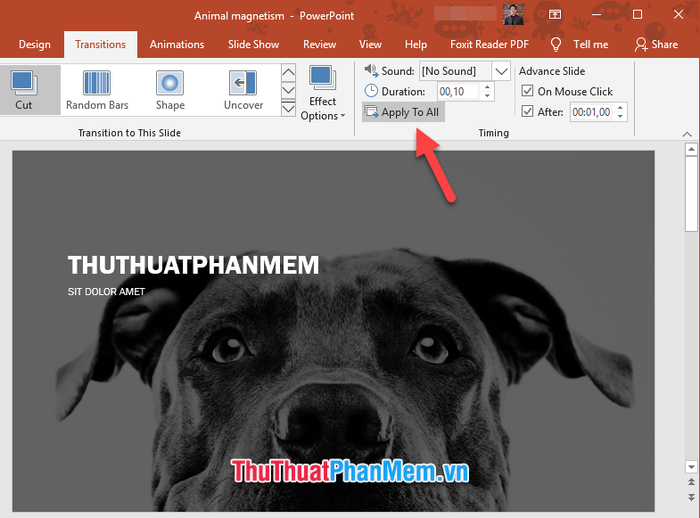Viewport: 700px width, 518px height.
Task: Toggle On Mouse Click checkbox
Action: point(527,91)
